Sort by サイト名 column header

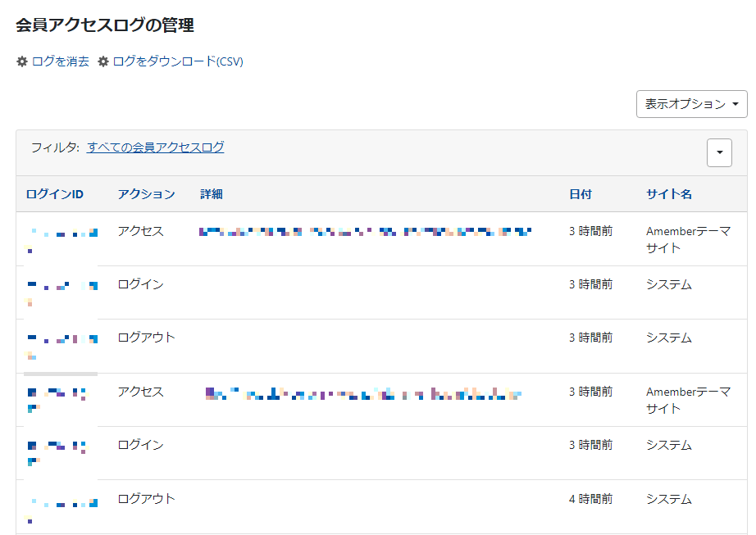point(669,194)
